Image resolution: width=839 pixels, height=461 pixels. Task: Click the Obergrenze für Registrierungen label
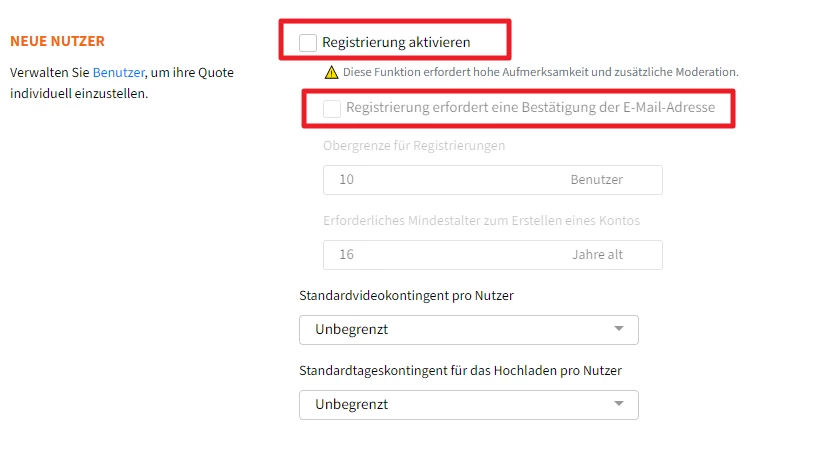[x=414, y=145]
